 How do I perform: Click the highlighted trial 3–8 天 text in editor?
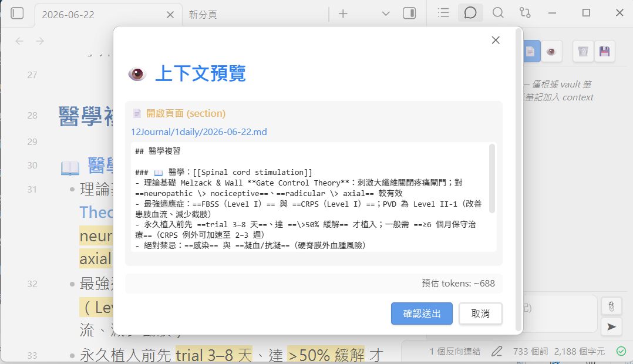(214, 355)
